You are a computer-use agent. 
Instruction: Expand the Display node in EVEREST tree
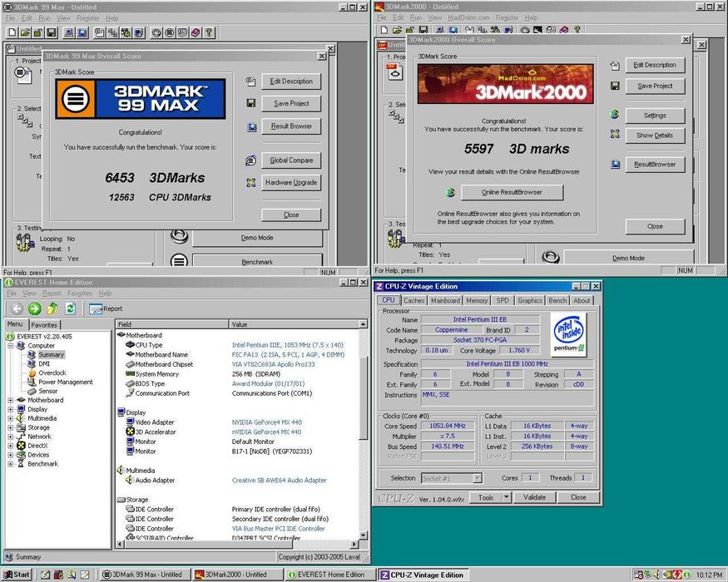pyautogui.click(x=10, y=409)
